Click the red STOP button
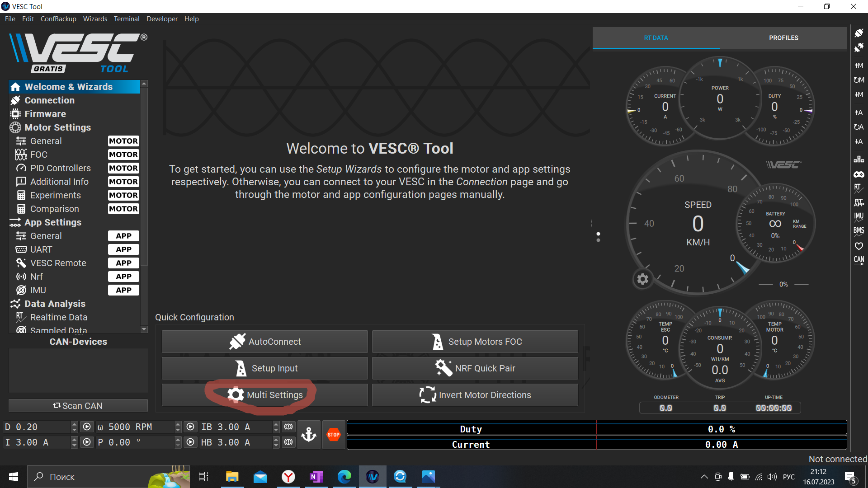Viewport: 868px width, 488px height. (x=334, y=435)
